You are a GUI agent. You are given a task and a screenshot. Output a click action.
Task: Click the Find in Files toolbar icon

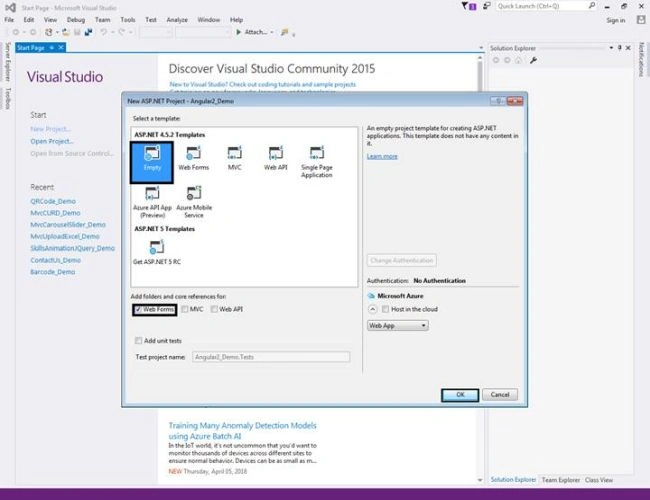pos(284,32)
